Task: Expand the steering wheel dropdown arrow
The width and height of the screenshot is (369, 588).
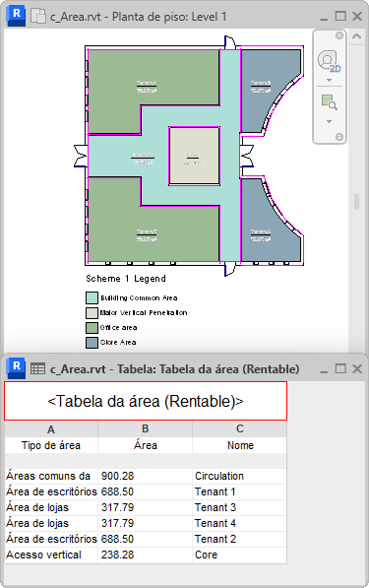Action: point(329,80)
